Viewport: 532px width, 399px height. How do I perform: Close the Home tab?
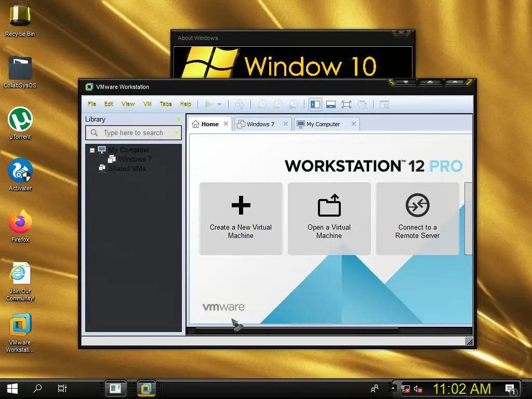click(226, 124)
